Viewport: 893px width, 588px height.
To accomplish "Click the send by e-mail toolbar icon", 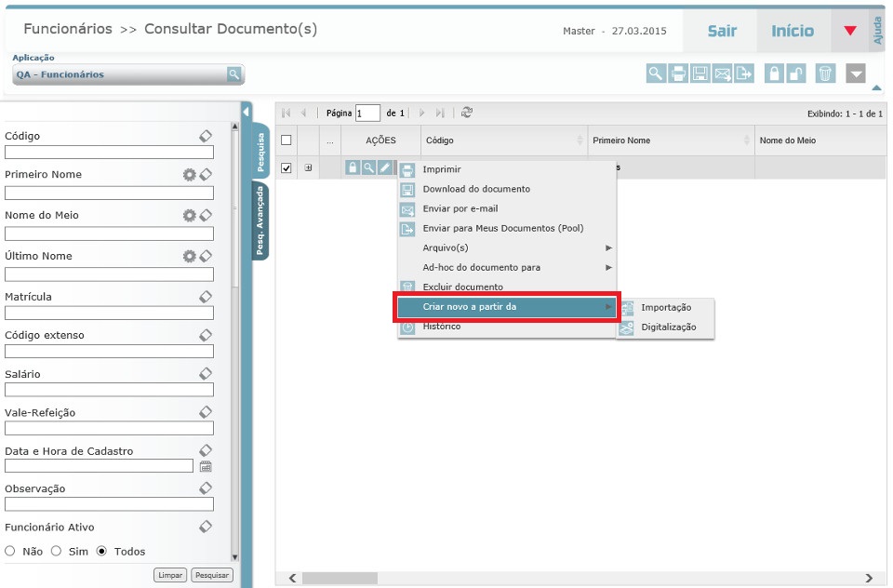I will [723, 74].
